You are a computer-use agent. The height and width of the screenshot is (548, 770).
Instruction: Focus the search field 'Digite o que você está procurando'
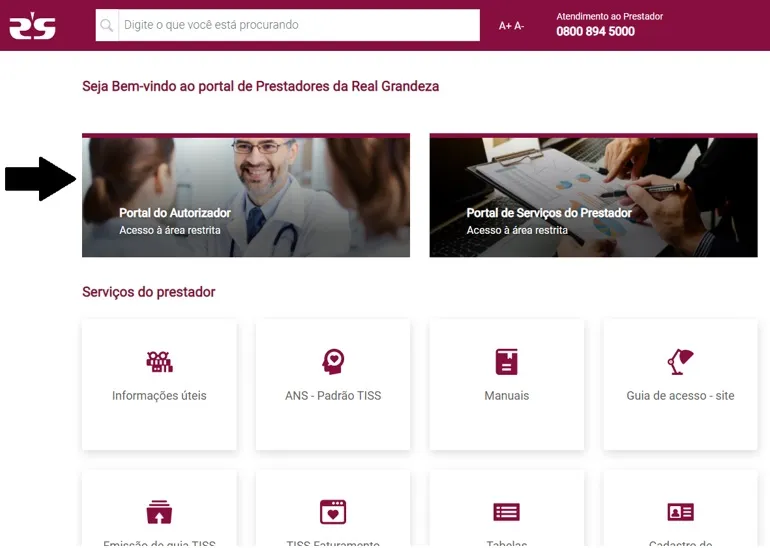coord(299,25)
